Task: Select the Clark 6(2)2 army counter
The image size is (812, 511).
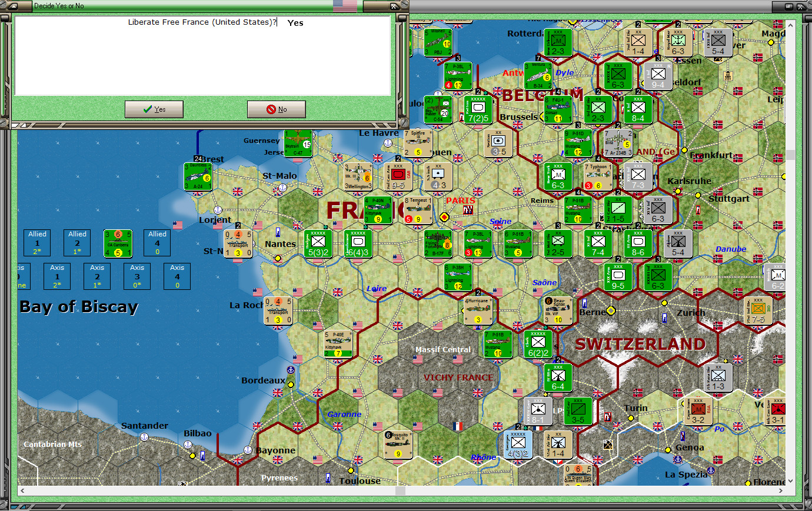Action: (x=538, y=344)
